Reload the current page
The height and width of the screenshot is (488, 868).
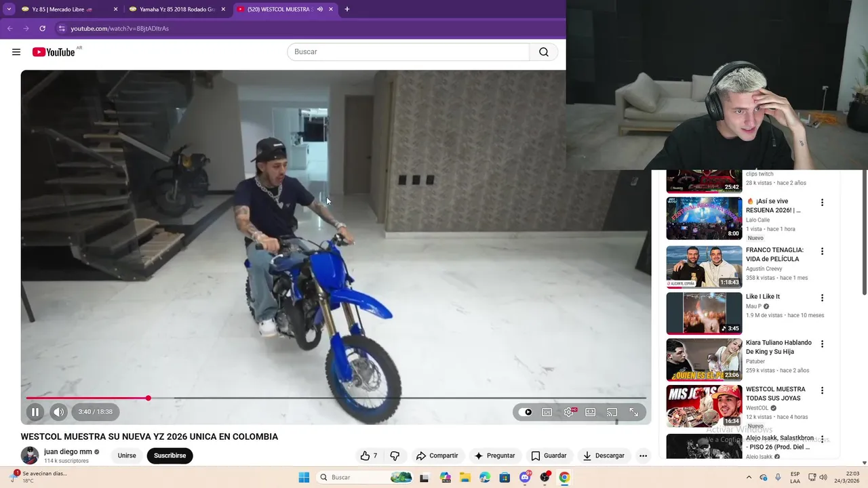coord(42,28)
